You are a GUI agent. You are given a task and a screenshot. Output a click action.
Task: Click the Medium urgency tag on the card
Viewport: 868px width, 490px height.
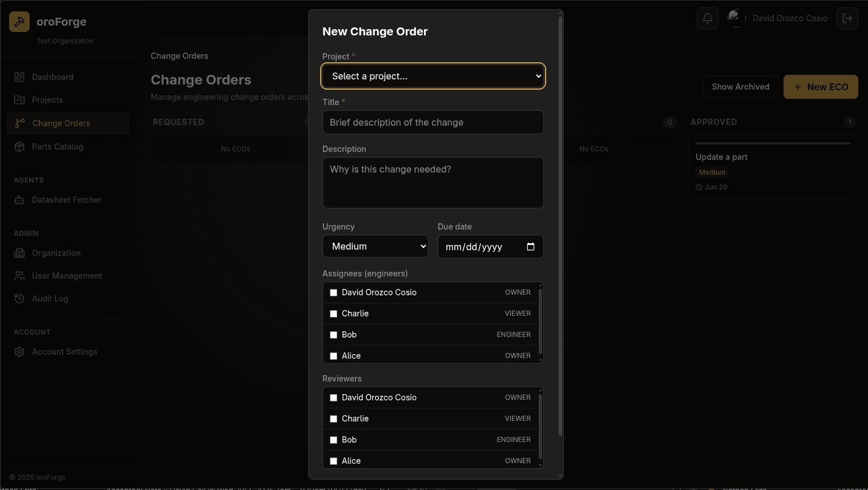[712, 172]
